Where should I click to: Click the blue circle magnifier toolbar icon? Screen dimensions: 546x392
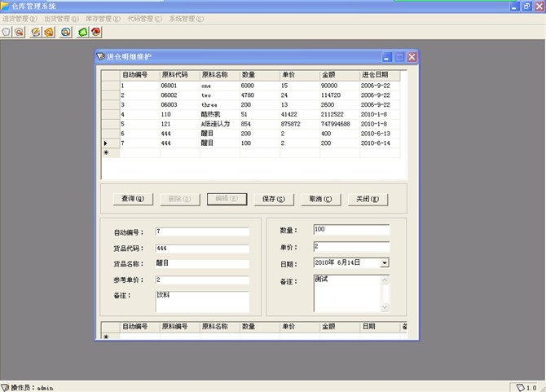click(66, 32)
